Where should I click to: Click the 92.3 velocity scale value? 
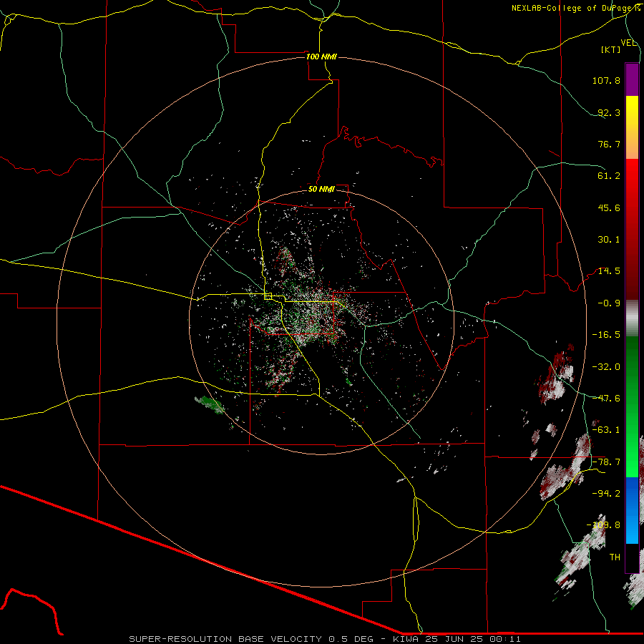[x=609, y=112]
